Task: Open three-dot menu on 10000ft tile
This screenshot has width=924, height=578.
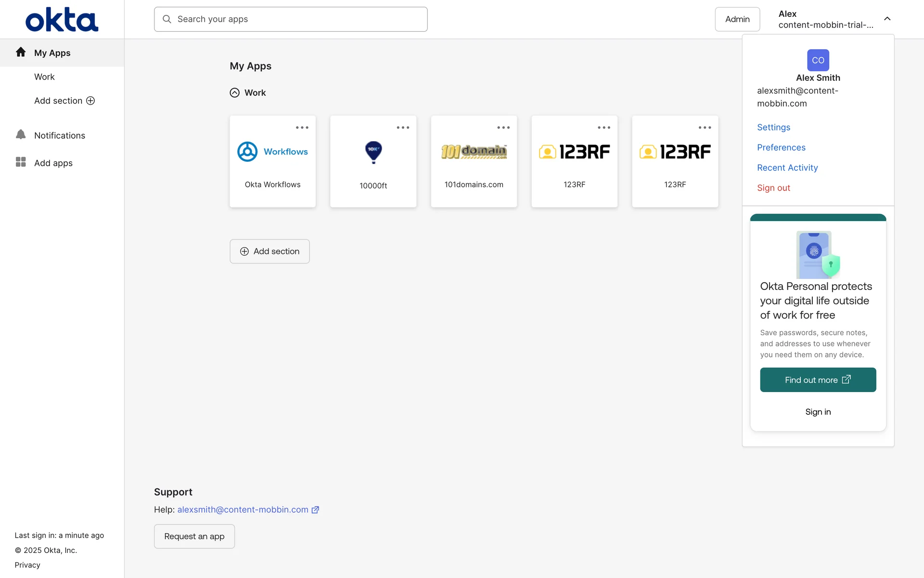Action: pos(403,128)
